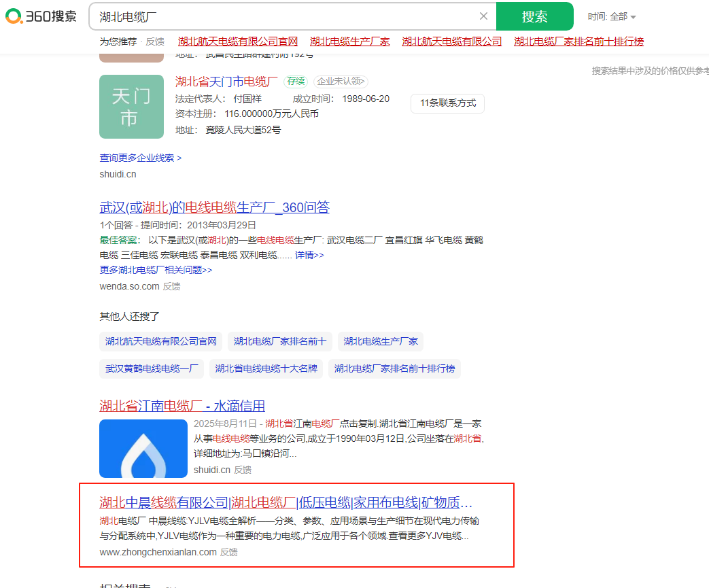This screenshot has height=588, width=709.
Task: Select related search 武汉黄鹤电线电缆一厂
Action: coord(152,369)
